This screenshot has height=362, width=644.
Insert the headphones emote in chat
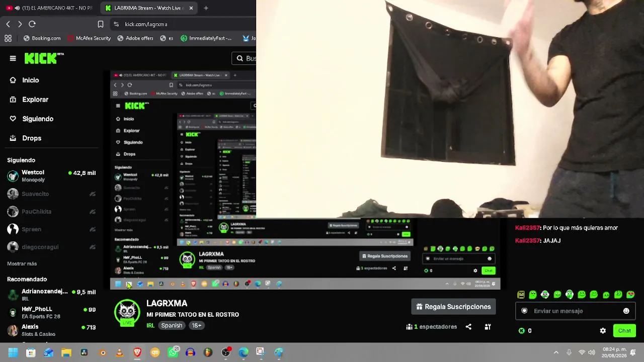pos(570,295)
